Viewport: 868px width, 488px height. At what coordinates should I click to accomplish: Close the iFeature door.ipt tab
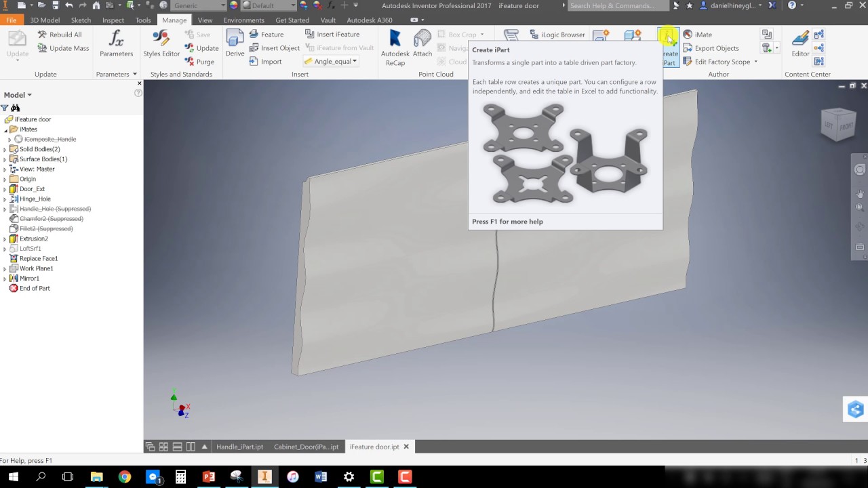[406, 447]
